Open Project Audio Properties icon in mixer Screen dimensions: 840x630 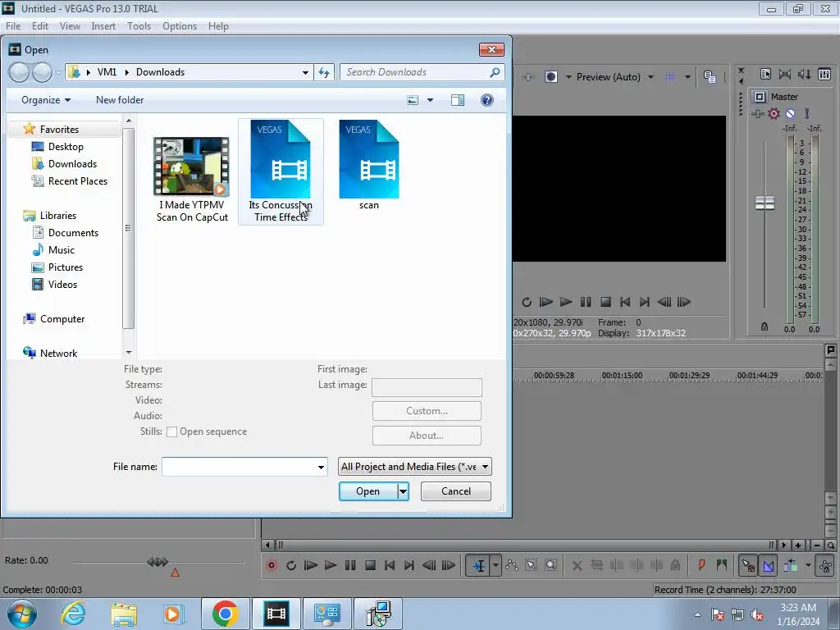[x=765, y=74]
